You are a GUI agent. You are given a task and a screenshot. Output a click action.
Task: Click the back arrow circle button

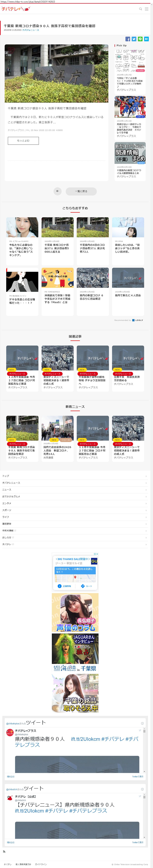(57, 191)
